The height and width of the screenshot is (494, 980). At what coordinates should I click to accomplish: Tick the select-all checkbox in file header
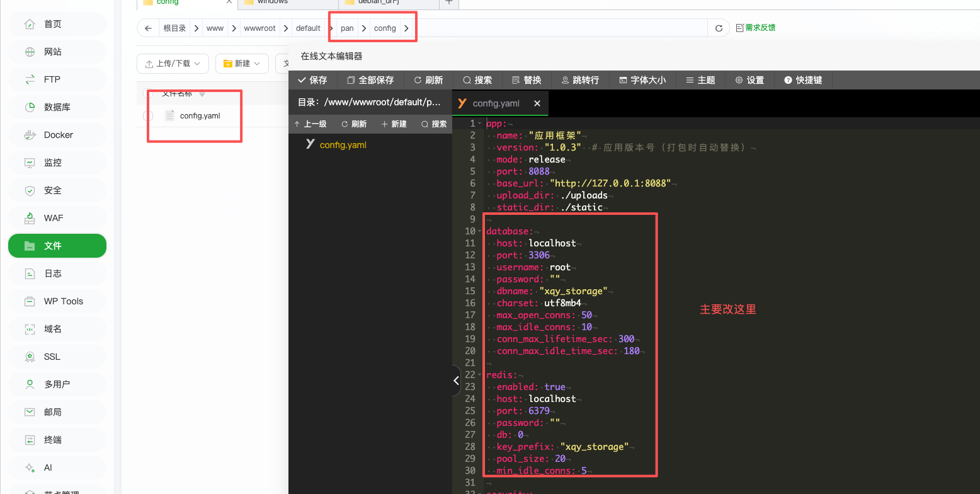point(148,94)
